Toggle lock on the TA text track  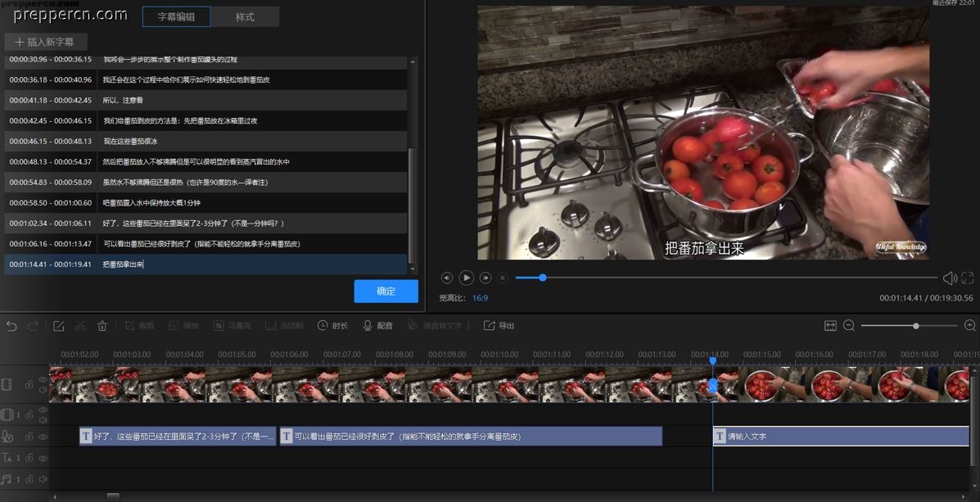tap(29, 459)
